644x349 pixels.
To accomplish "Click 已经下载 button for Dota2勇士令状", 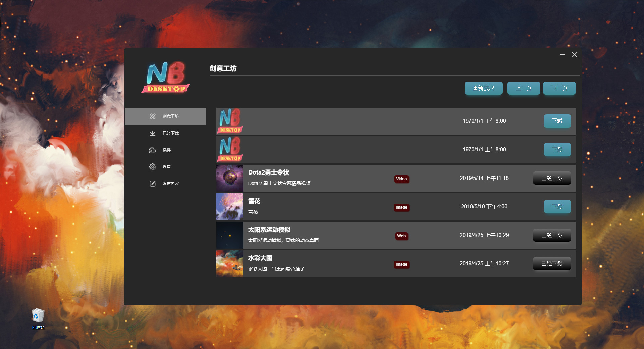I will 552,178.
